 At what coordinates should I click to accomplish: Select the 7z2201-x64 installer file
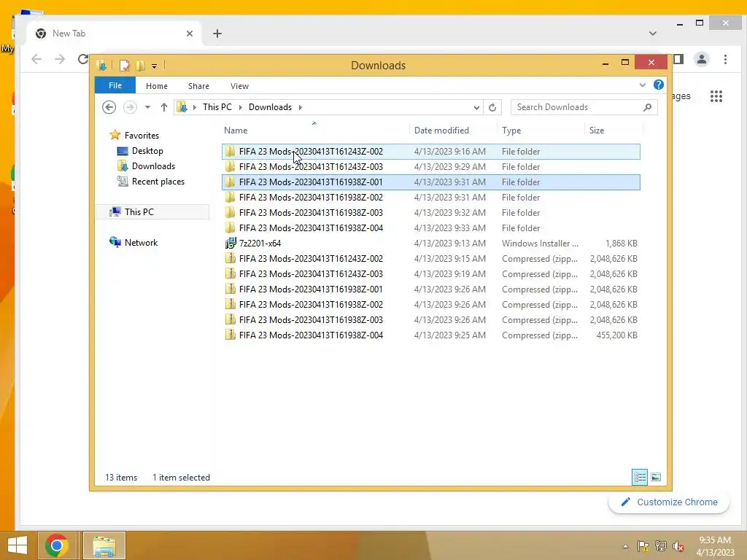[x=430, y=244]
